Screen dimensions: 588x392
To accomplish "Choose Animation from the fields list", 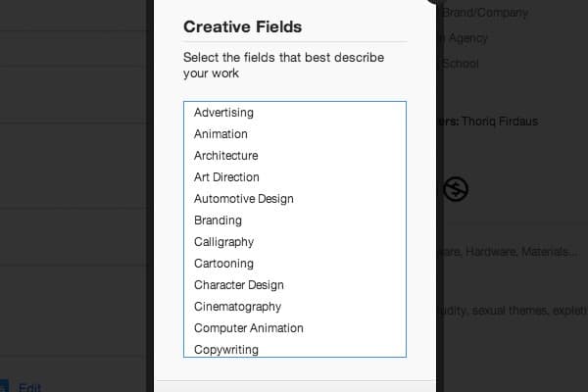I will point(295,134).
